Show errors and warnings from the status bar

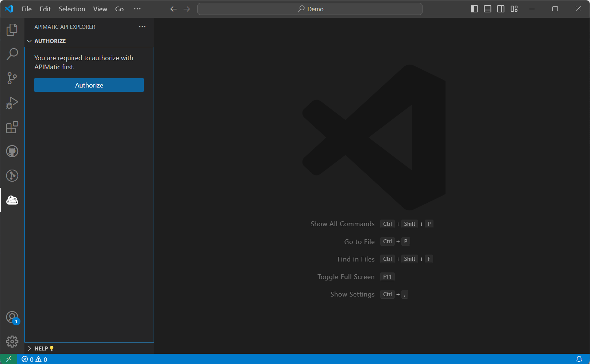pyautogui.click(x=34, y=359)
